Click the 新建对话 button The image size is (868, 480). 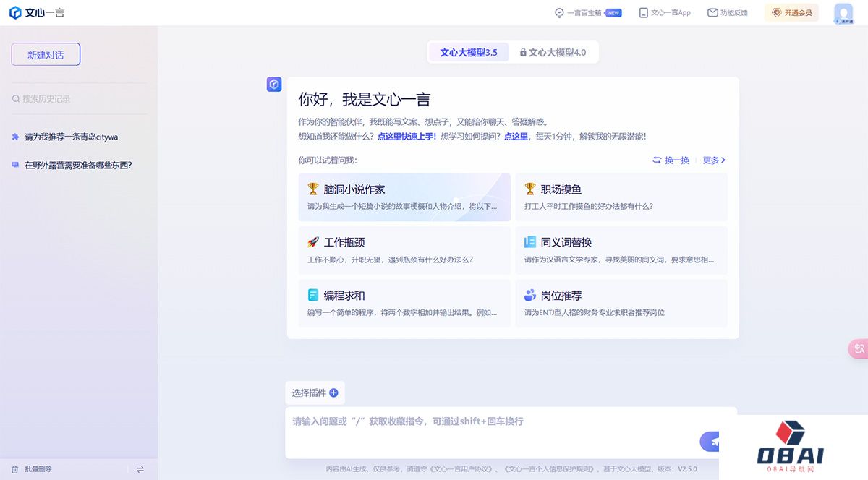click(46, 54)
